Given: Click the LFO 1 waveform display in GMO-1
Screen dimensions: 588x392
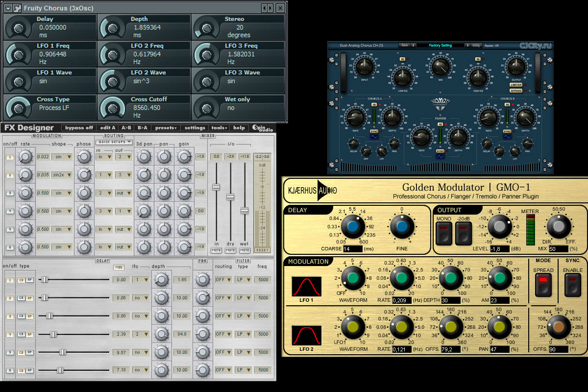Looking at the screenshot, I should click(307, 287).
